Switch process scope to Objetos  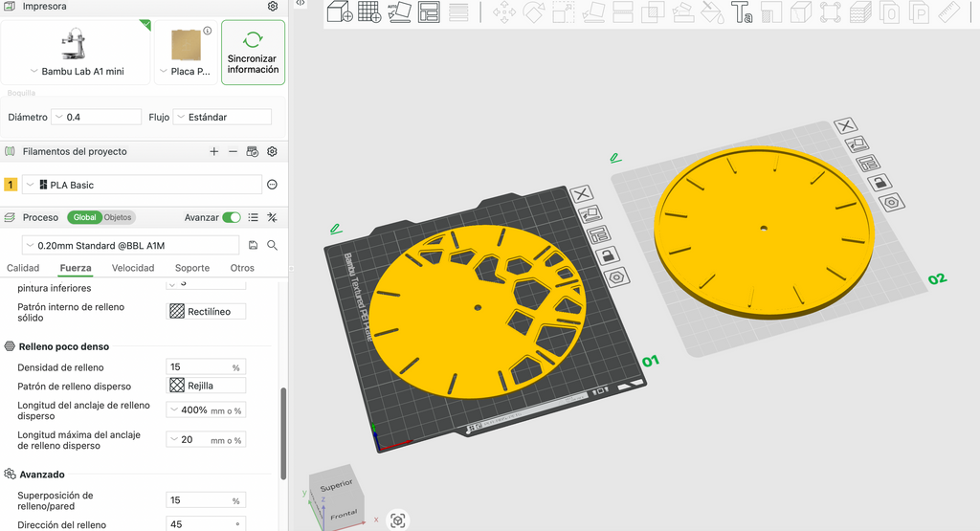(x=118, y=217)
